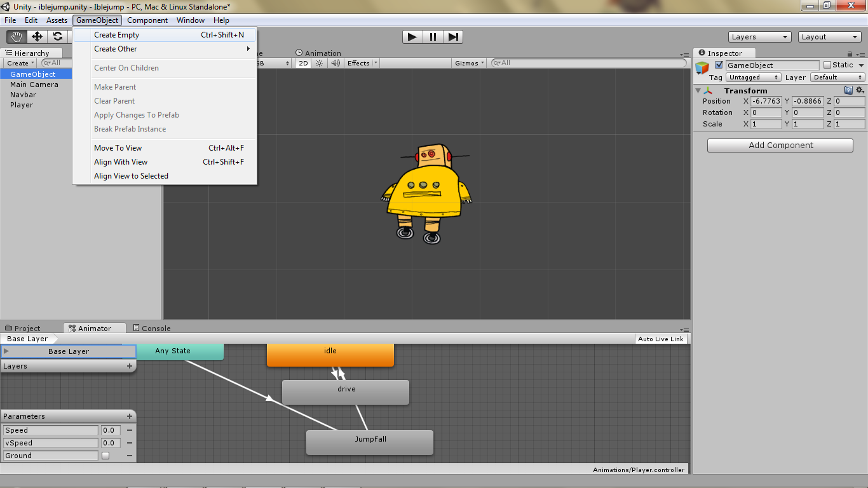Switch to the Animation tab
The width and height of the screenshot is (868, 488).
[x=318, y=53]
